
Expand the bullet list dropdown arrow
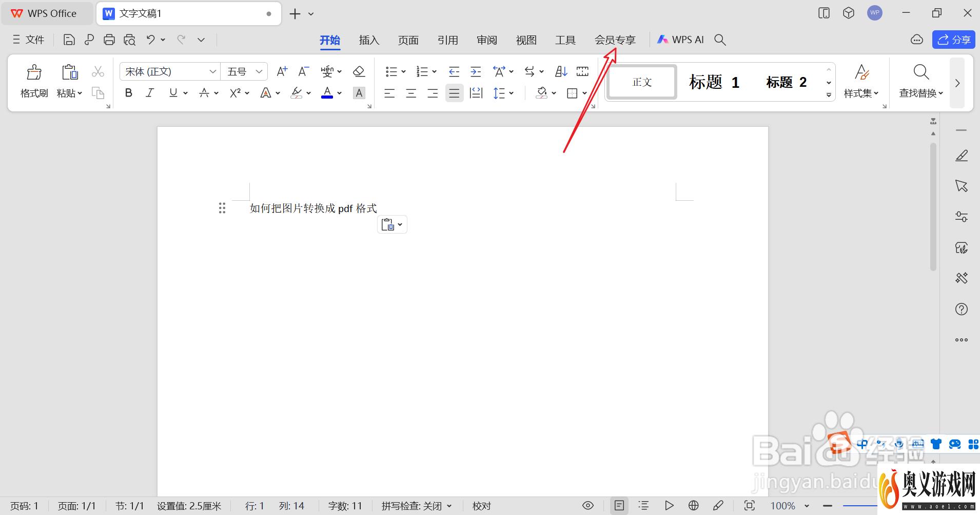(x=403, y=72)
